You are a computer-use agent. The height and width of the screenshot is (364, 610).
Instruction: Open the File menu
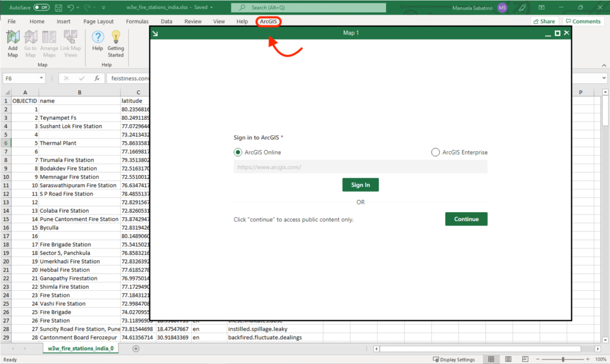[12, 22]
